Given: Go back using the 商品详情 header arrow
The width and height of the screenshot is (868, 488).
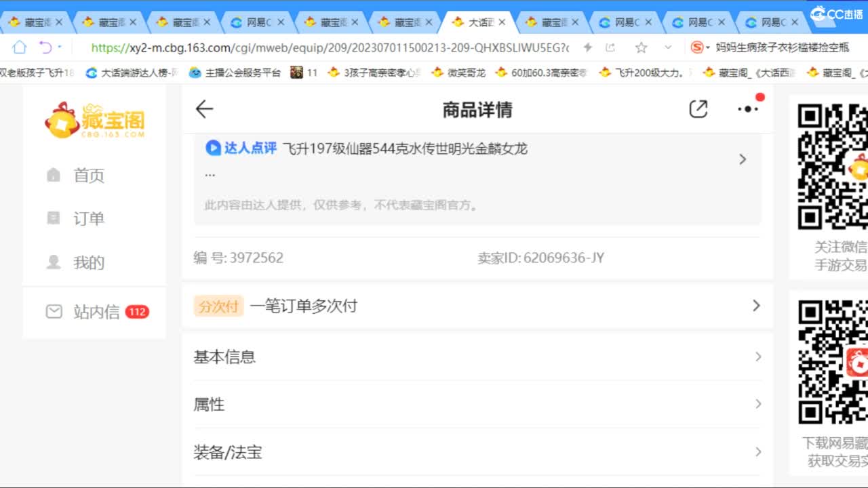Looking at the screenshot, I should pyautogui.click(x=204, y=109).
